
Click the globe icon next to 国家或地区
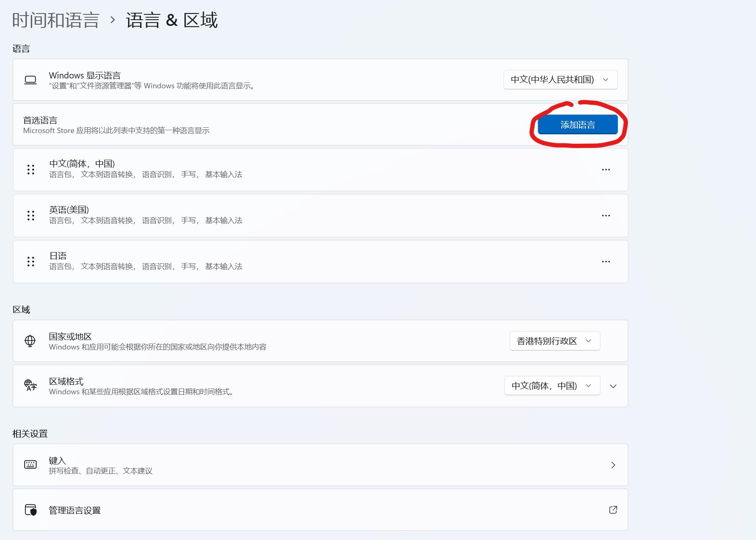30,341
